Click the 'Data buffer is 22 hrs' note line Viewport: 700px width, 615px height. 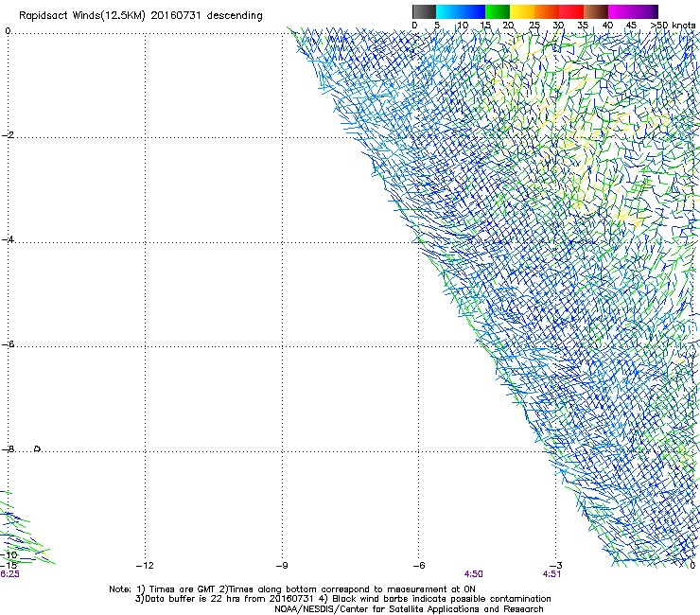(x=342, y=599)
